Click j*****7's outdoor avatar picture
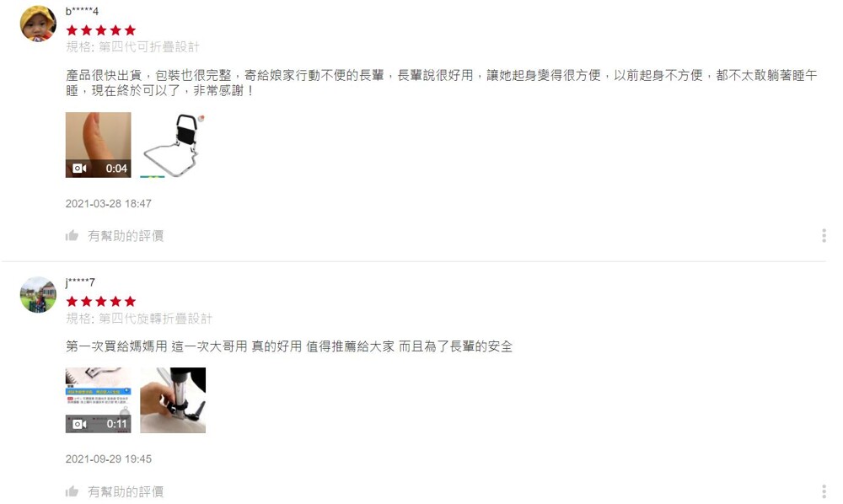This screenshot has width=843, height=504. 38,294
